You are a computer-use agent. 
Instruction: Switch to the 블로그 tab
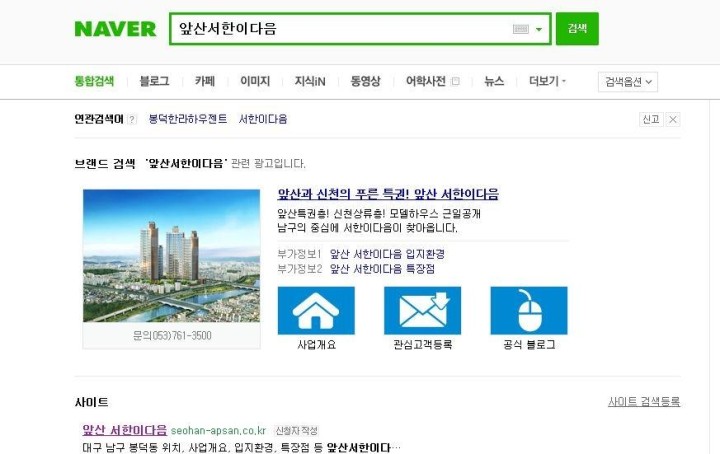pos(154,81)
